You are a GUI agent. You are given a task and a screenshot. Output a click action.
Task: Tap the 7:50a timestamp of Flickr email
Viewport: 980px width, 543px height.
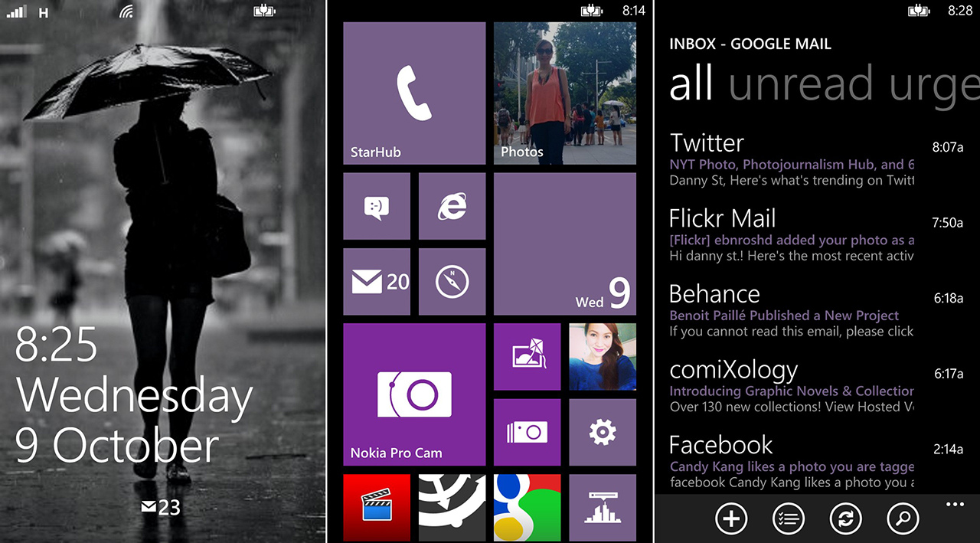coord(948,223)
